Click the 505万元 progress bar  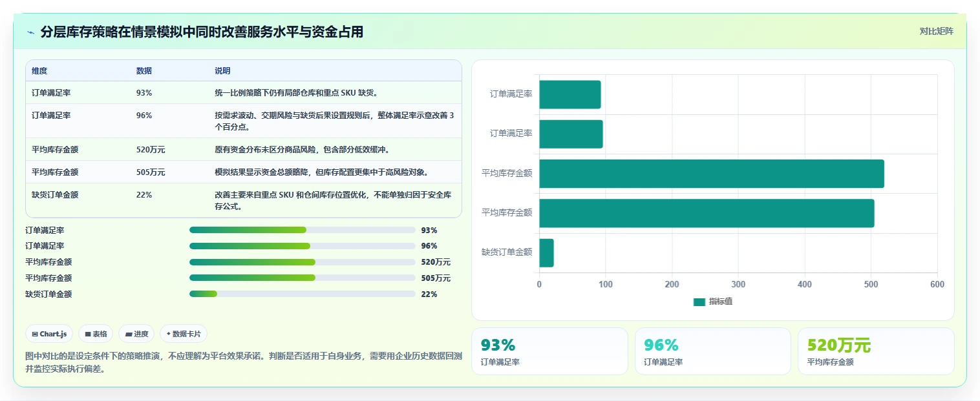coord(302,278)
